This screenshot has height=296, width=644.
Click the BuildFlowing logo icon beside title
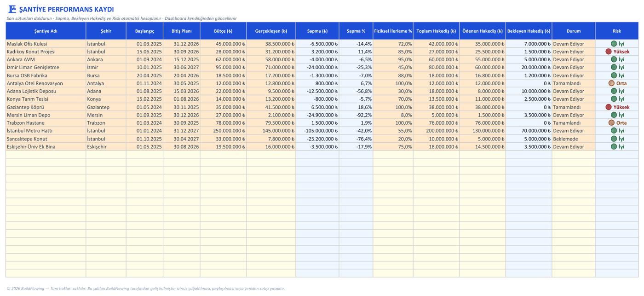[x=12, y=9]
